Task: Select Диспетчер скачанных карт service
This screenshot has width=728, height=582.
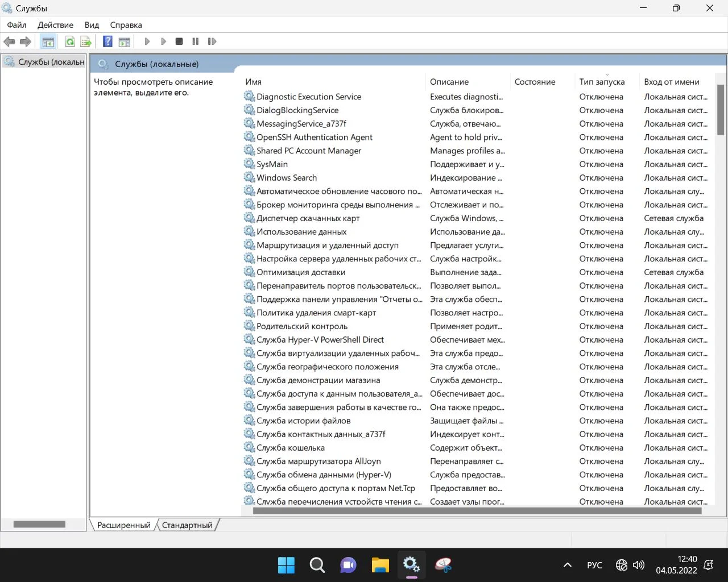Action: [308, 218]
